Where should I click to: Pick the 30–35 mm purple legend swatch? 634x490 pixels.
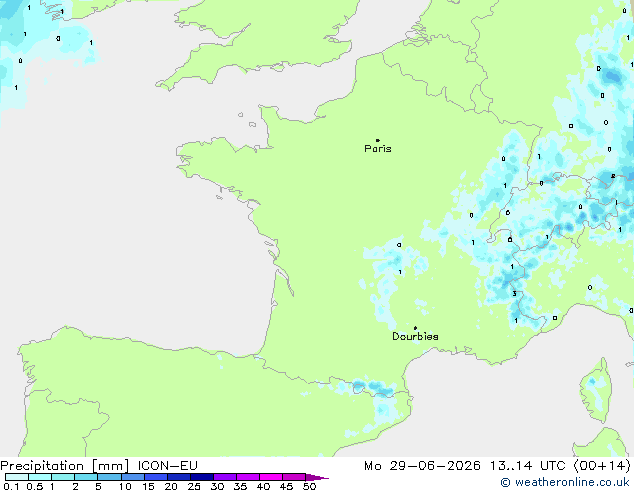(x=225, y=477)
